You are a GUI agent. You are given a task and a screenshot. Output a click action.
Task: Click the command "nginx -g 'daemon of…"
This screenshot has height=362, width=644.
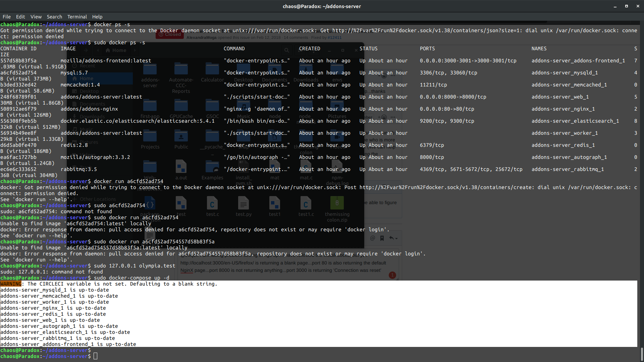[x=257, y=109]
